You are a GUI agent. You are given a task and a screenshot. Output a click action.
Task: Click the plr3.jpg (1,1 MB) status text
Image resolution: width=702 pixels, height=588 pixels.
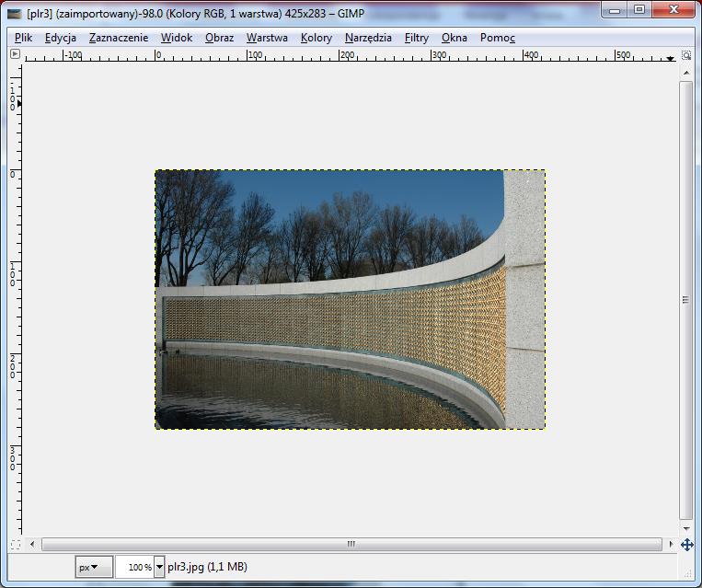tap(207, 567)
